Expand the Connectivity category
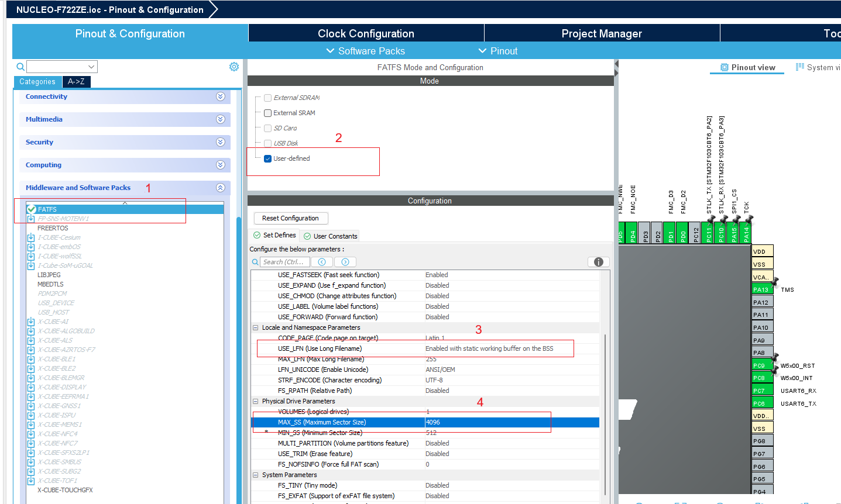This screenshot has width=841, height=504. coord(220,96)
